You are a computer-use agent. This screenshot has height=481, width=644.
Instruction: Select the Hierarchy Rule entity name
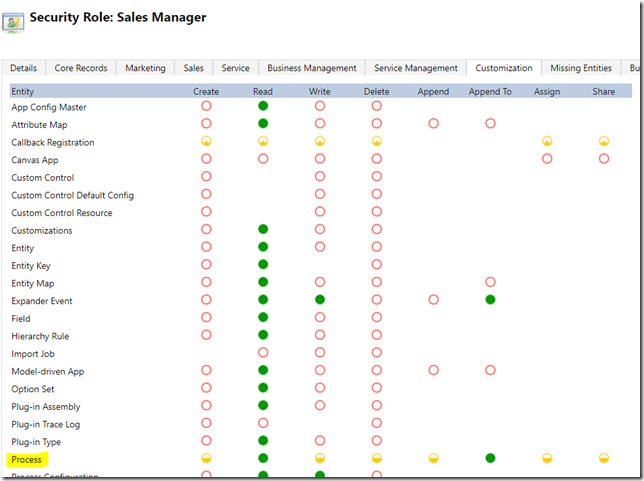click(40, 336)
